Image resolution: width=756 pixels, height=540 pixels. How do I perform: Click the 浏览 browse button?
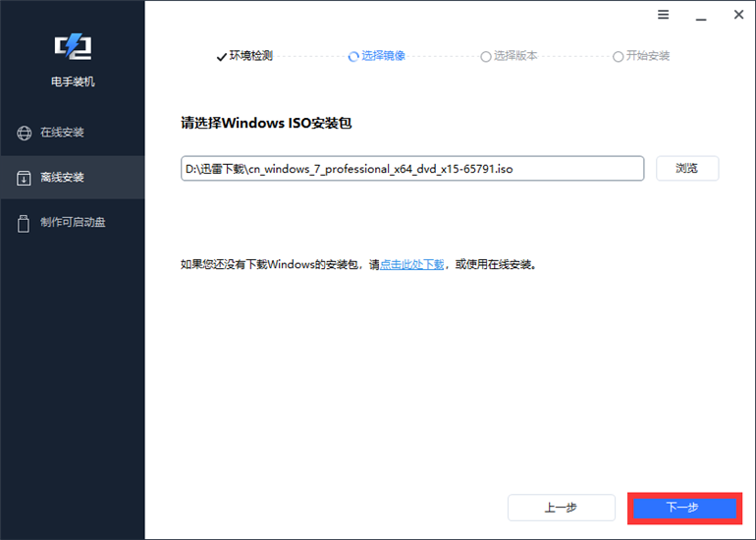(x=687, y=168)
